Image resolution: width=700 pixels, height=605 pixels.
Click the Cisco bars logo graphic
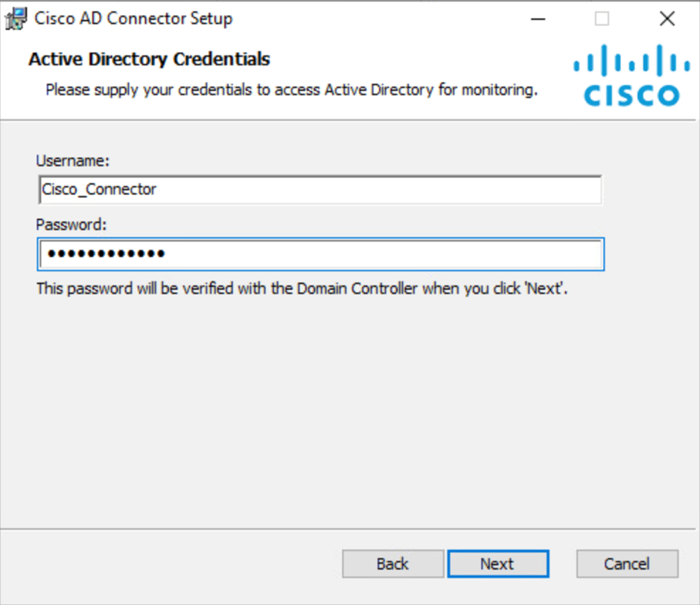click(x=631, y=60)
